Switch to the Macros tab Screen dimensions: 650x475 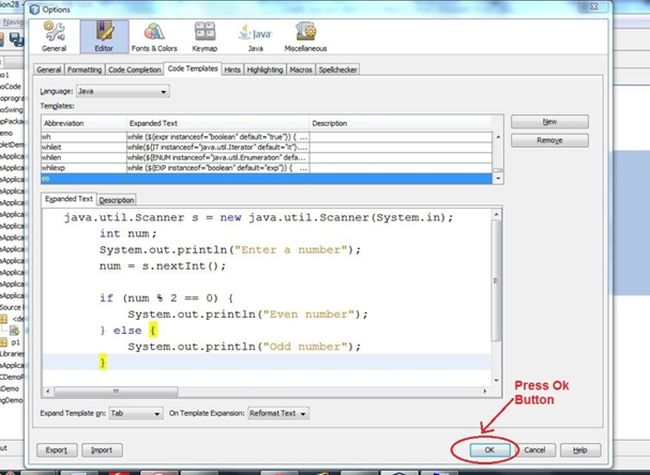pyautogui.click(x=301, y=70)
